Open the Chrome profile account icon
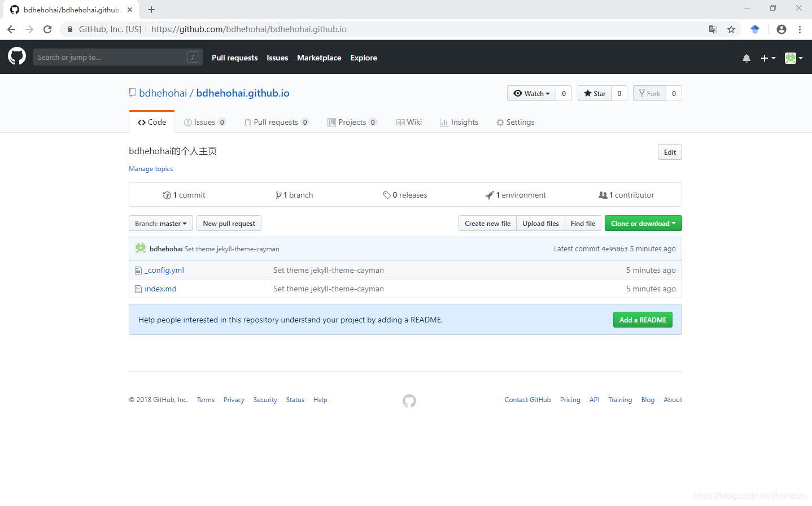812x506 pixels. click(782, 29)
